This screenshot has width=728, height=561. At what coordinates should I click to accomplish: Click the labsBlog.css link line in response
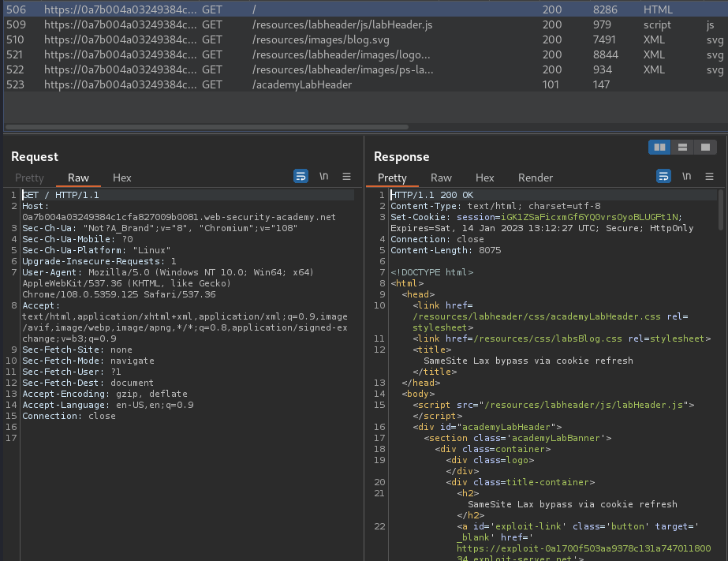(x=562, y=338)
